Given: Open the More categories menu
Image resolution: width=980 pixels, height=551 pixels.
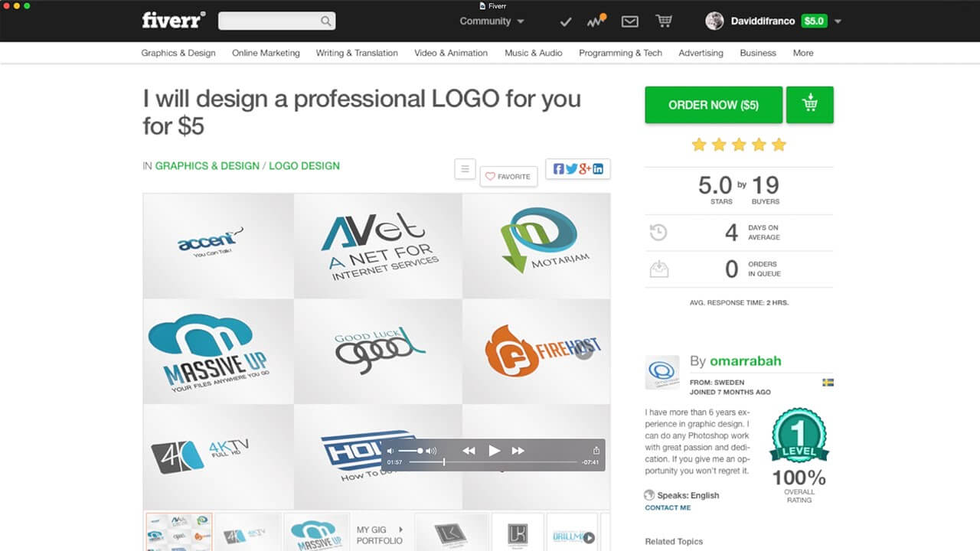Looking at the screenshot, I should click(803, 53).
